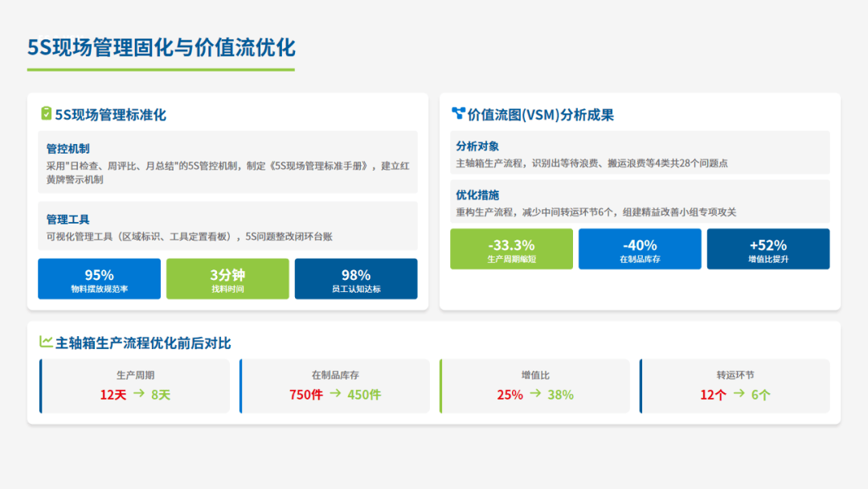Click the 分析对象 description block

coord(640,153)
